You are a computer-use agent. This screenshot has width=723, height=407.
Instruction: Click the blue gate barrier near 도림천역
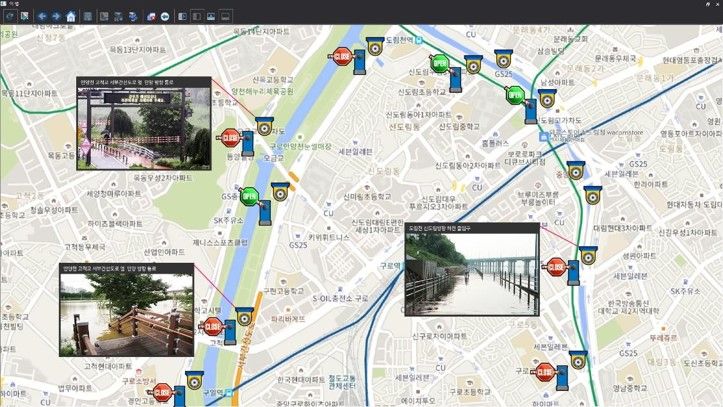360,62
